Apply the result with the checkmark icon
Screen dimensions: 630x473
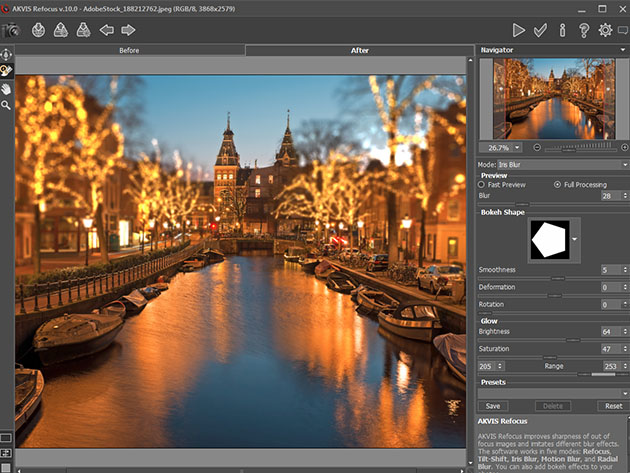(x=540, y=30)
